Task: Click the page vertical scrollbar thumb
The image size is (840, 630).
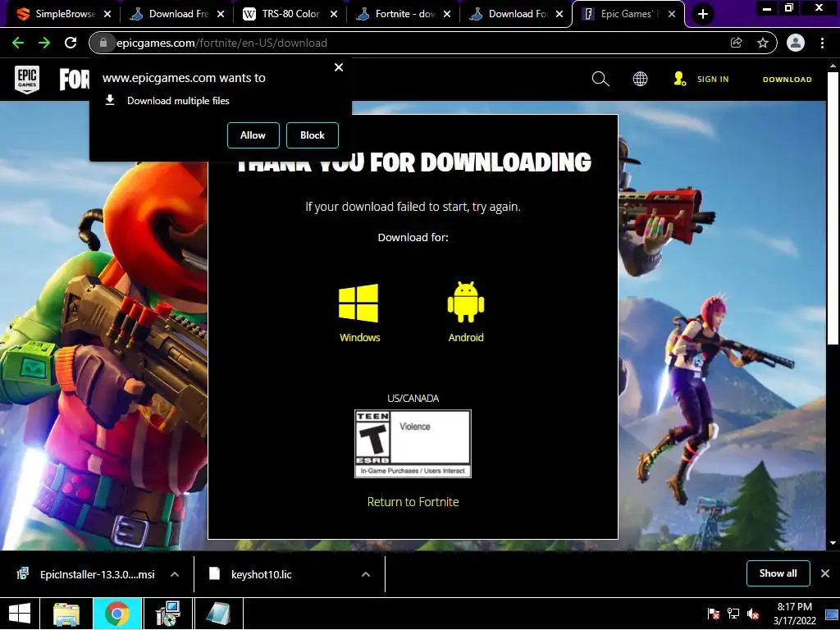Action: pos(833,209)
